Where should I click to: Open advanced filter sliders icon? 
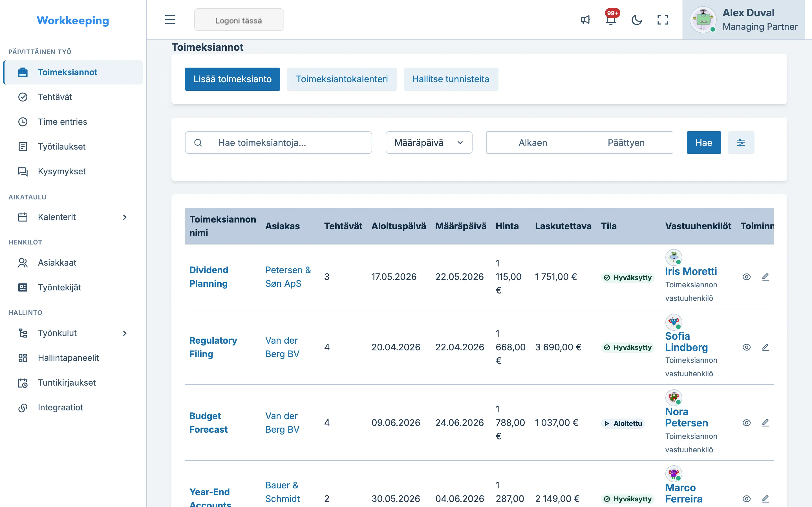pyautogui.click(x=741, y=143)
